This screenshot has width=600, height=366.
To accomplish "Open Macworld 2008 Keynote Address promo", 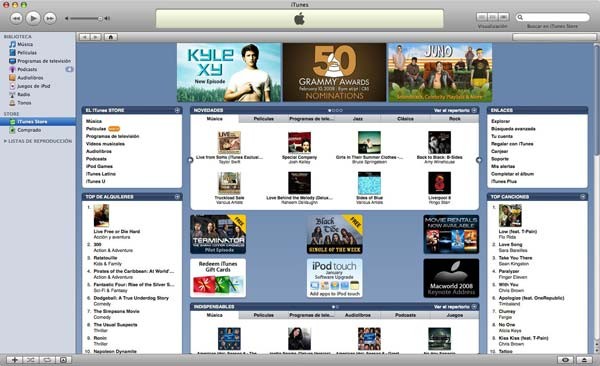I will 451,278.
